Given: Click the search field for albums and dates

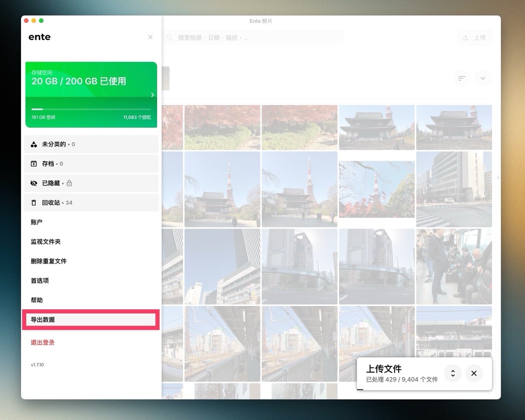Looking at the screenshot, I should point(253,38).
